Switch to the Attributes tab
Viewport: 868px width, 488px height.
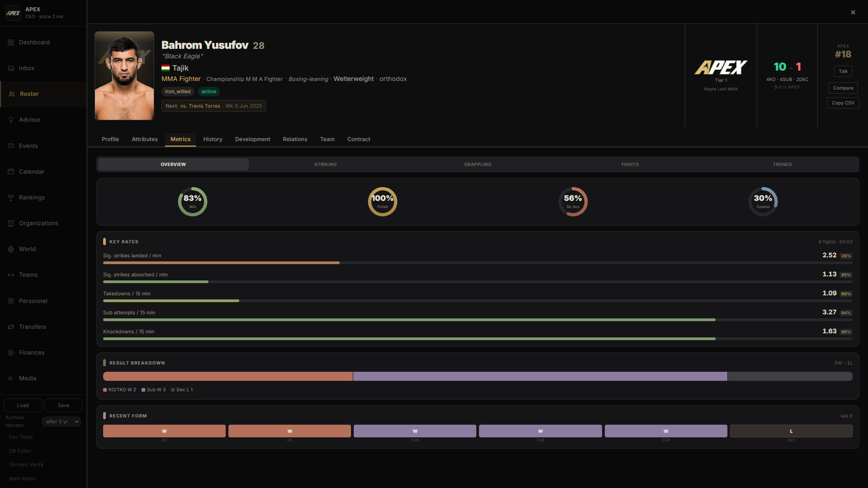pyautogui.click(x=145, y=139)
